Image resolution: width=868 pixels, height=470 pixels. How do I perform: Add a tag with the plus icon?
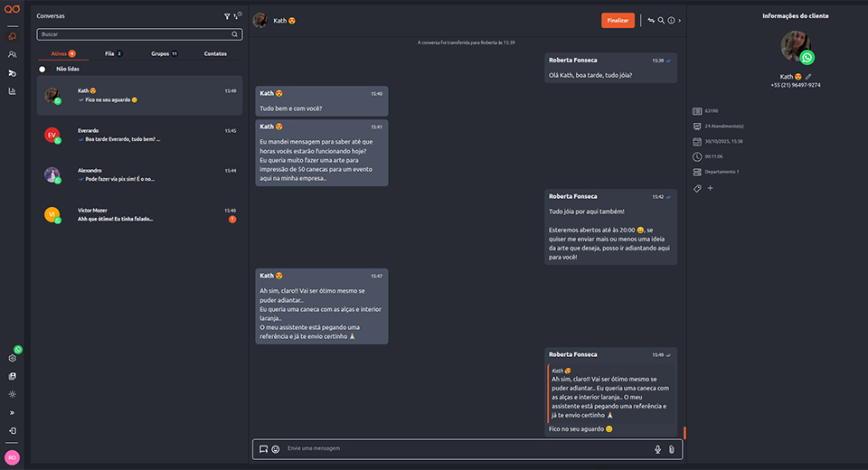click(710, 188)
